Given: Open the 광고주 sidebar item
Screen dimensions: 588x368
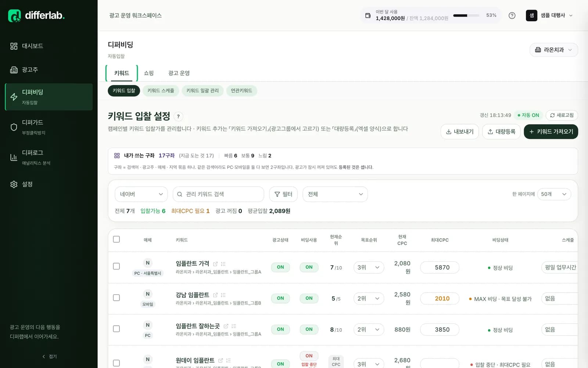Looking at the screenshot, I should click(49, 70).
